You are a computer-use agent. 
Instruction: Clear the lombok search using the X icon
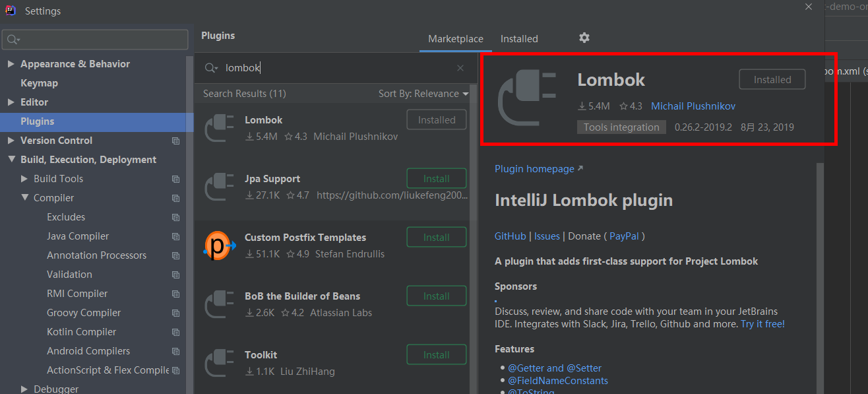coord(460,67)
